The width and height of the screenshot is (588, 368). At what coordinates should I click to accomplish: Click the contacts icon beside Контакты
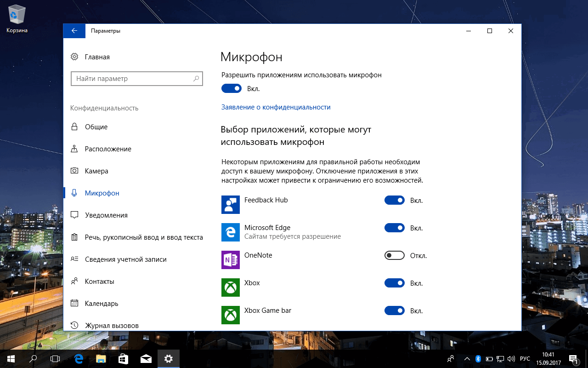[x=74, y=281]
